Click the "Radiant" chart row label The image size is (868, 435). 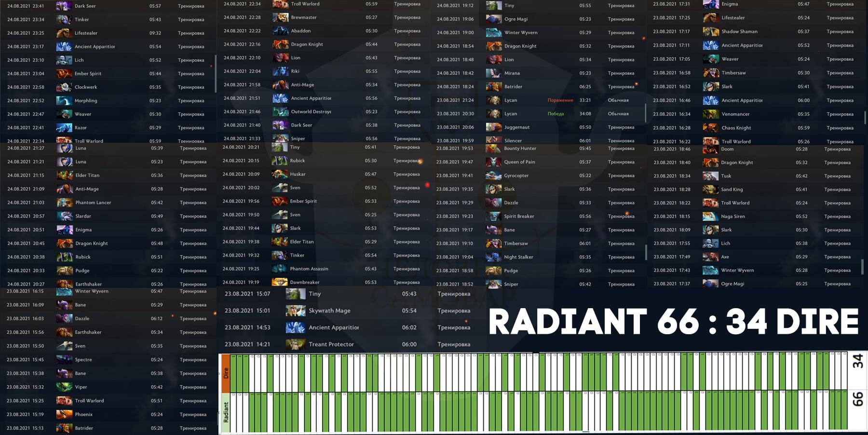coord(225,413)
